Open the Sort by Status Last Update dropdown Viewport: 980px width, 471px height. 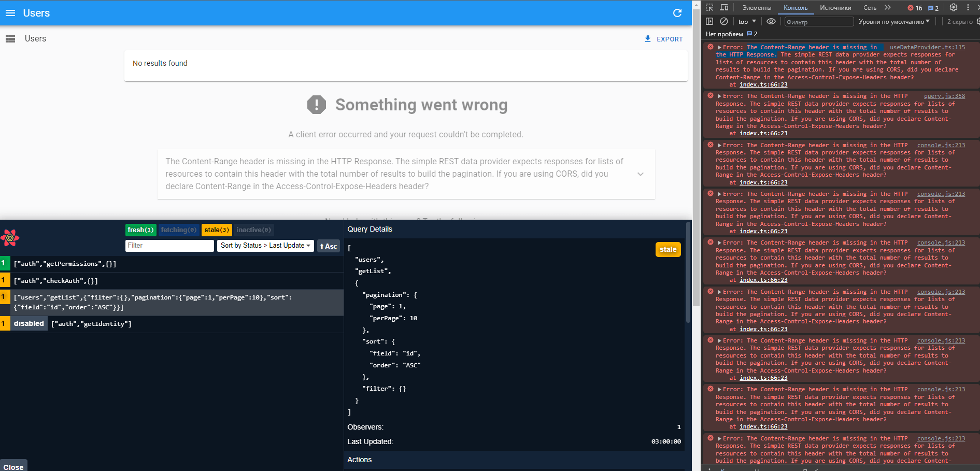[x=265, y=246]
